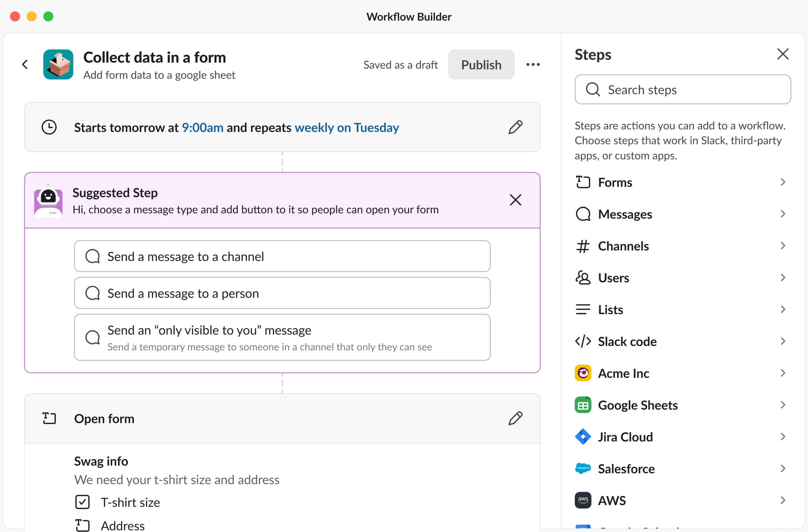Expand the Lists steps category
808x532 pixels.
pos(782,310)
